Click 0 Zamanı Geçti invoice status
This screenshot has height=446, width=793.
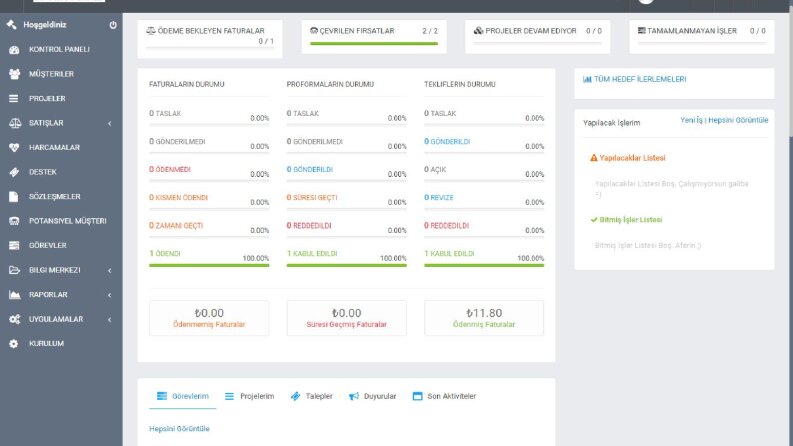click(176, 226)
